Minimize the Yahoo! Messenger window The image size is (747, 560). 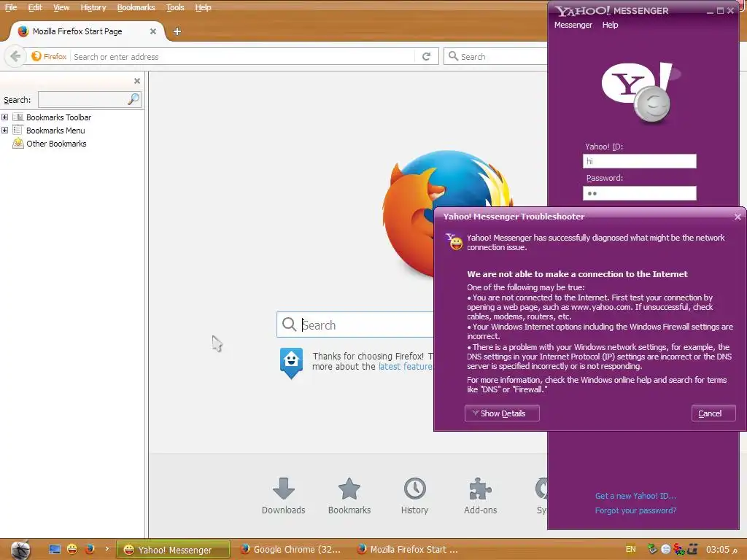[x=710, y=11]
